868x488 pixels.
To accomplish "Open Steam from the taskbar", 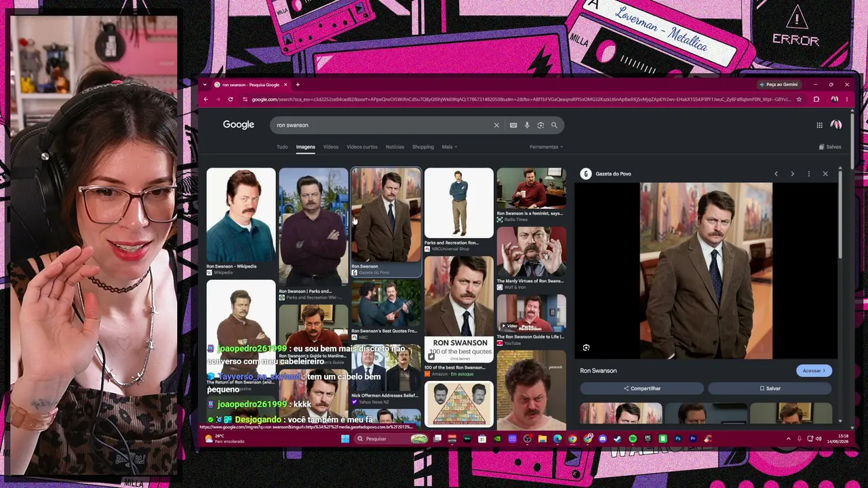I will tap(617, 439).
